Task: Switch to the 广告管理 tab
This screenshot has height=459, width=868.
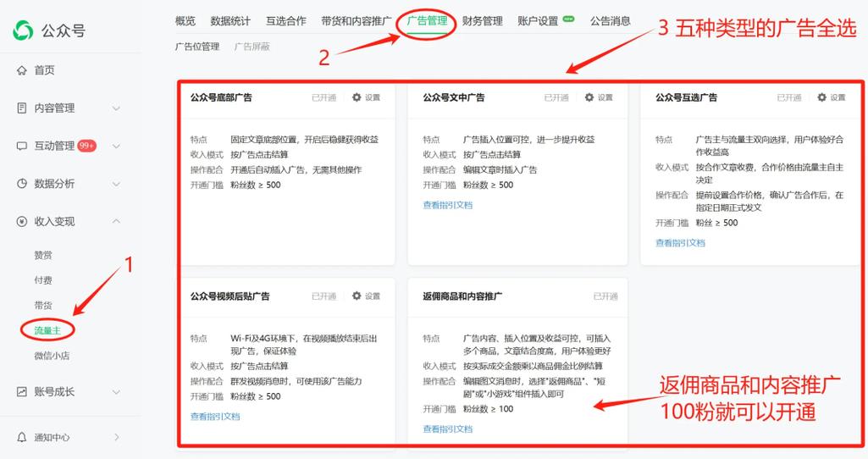Action: point(427,21)
